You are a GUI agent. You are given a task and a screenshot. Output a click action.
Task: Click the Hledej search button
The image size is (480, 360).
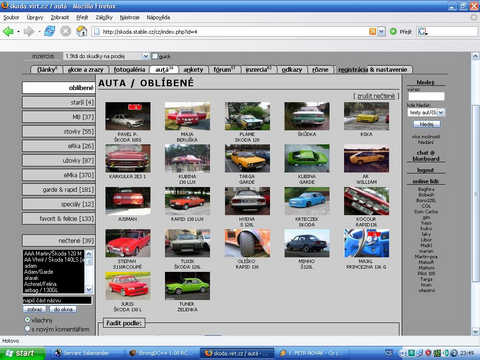pyautogui.click(x=427, y=124)
